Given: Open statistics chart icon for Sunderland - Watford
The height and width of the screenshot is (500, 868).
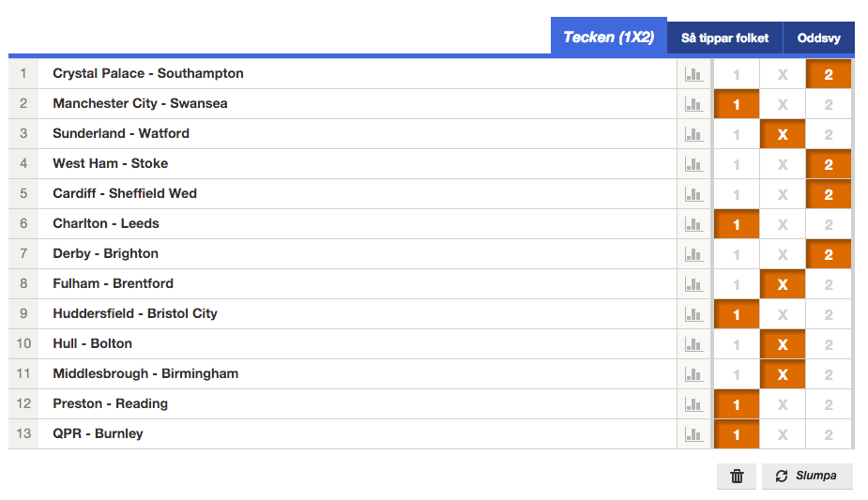Looking at the screenshot, I should pos(693,134).
